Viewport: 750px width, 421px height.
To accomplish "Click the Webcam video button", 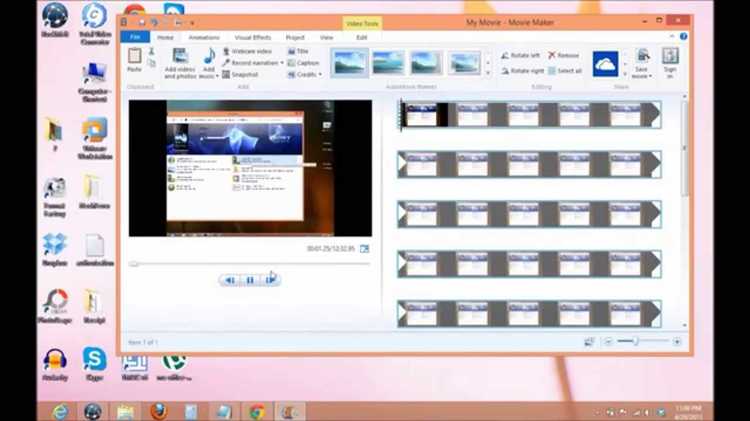I will pos(250,51).
